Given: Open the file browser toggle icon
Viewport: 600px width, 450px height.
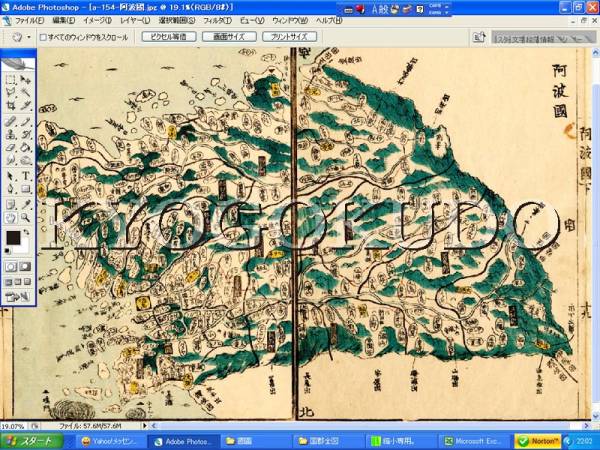Looking at the screenshot, I should point(479,37).
